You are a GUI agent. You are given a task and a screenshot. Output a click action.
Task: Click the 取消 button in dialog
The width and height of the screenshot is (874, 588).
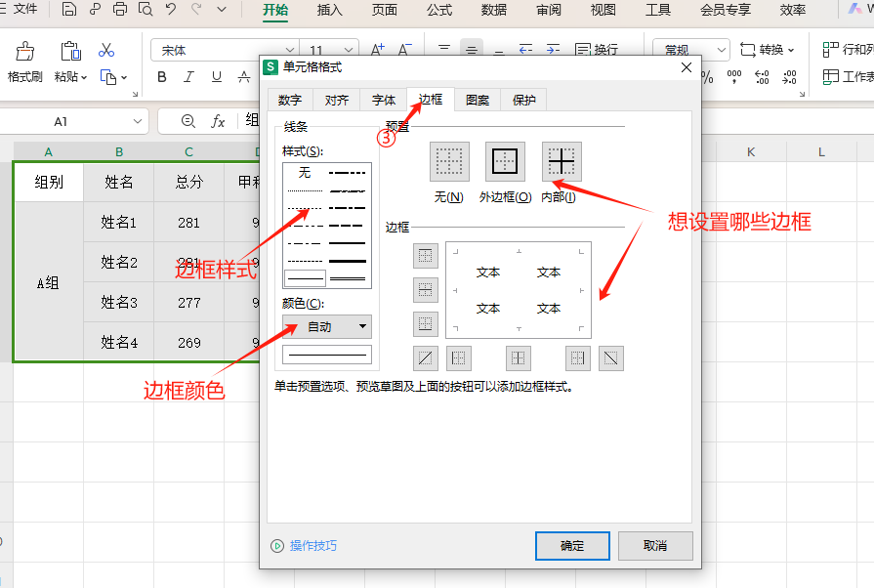[655, 546]
